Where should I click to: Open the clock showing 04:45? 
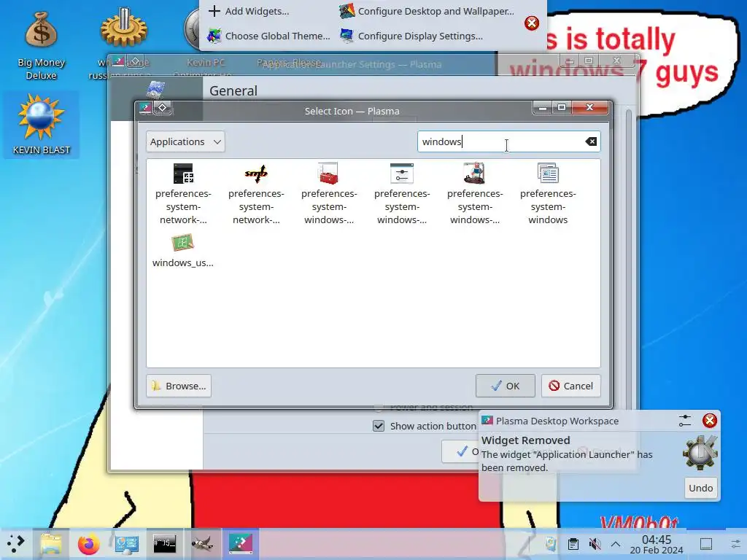click(x=657, y=544)
